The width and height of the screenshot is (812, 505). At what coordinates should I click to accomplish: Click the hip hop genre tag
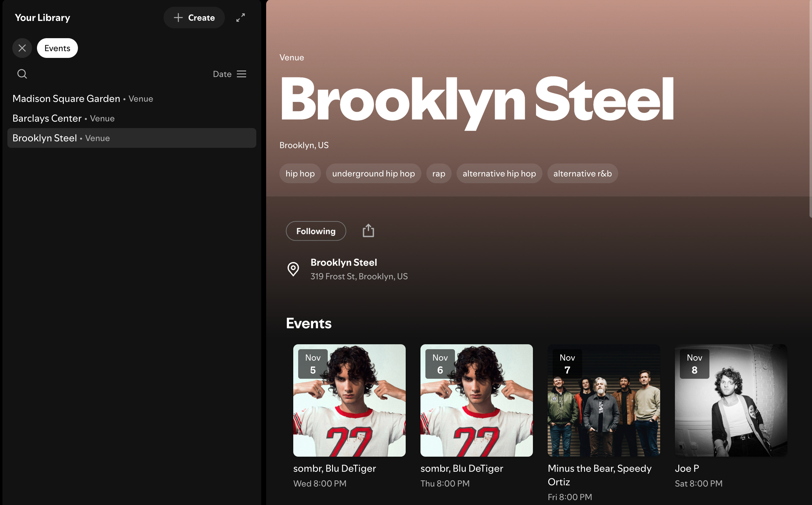tap(300, 174)
